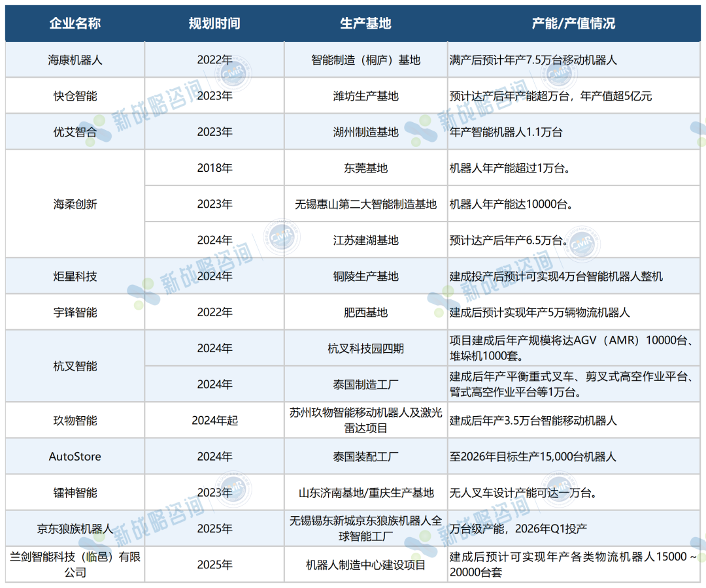
Task: Click the 优艾智合 company cell
Action: pos(75,132)
